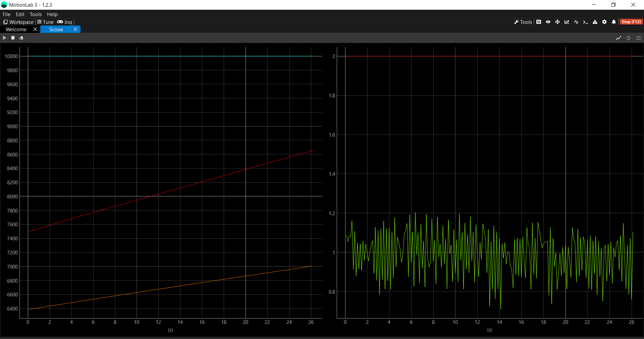Open the Edit menu
644x339 pixels.
click(20, 14)
